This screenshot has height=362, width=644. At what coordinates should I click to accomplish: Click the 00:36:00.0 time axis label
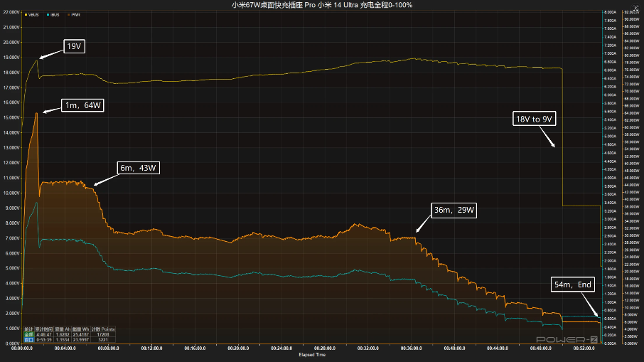(x=411, y=348)
